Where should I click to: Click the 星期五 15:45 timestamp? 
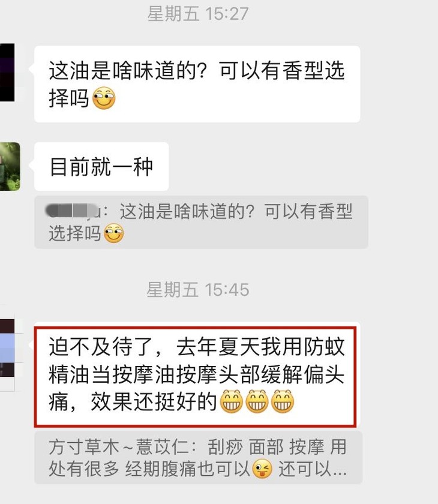[198, 290]
